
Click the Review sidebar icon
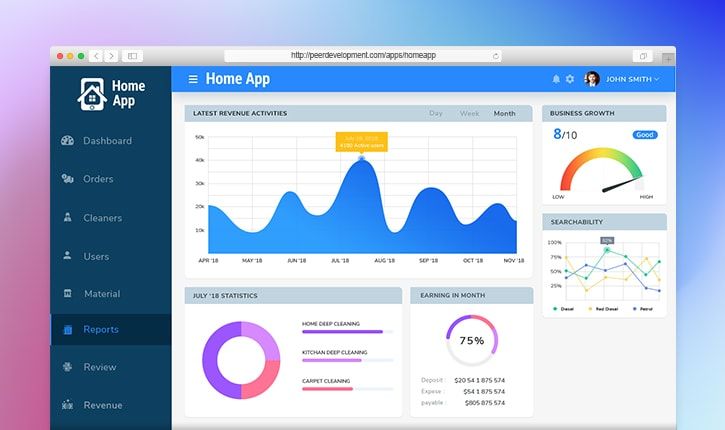pyautogui.click(x=68, y=367)
